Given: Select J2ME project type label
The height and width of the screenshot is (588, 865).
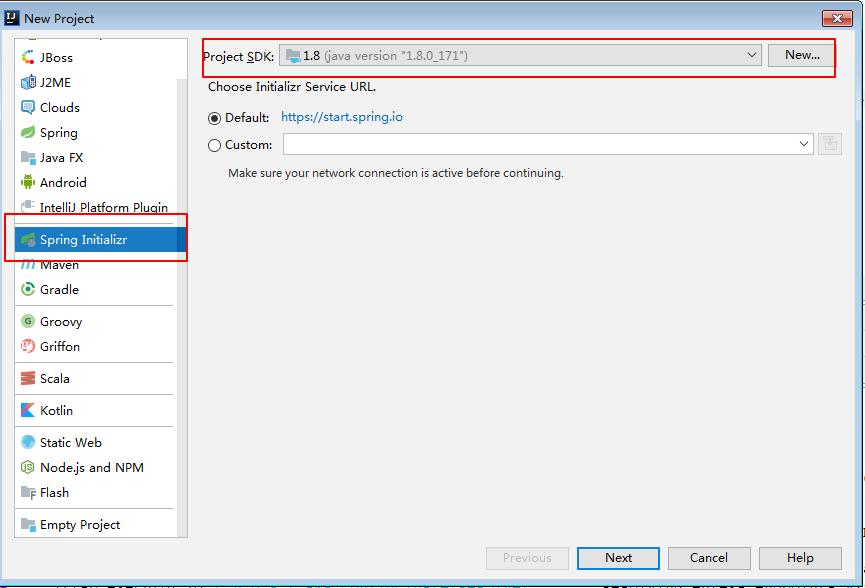Looking at the screenshot, I should coord(55,82).
